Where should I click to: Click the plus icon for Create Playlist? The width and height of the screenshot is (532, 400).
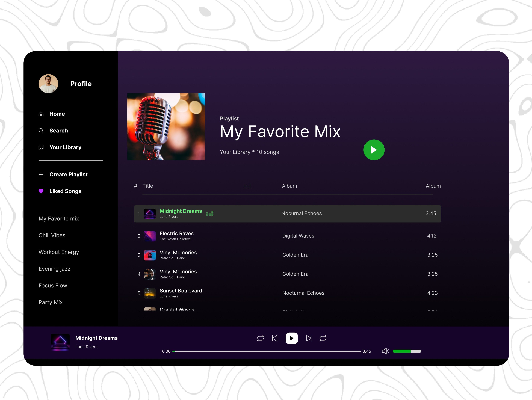tap(41, 175)
